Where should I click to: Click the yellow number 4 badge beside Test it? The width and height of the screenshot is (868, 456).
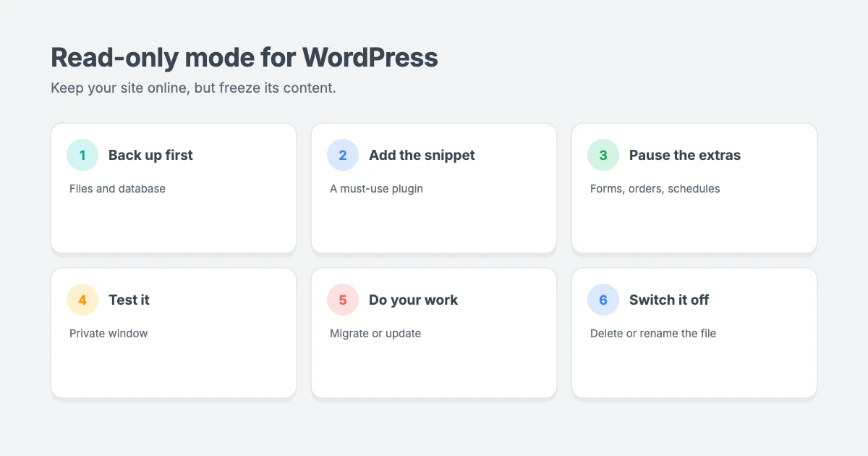point(82,300)
